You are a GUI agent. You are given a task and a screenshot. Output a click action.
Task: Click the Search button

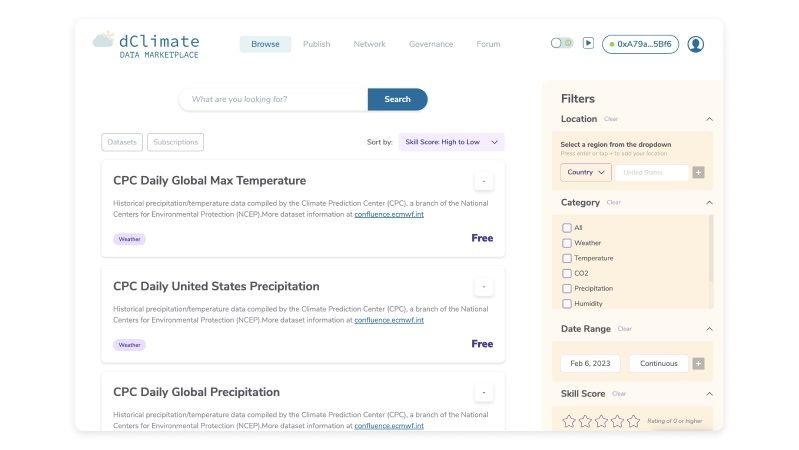tap(397, 99)
